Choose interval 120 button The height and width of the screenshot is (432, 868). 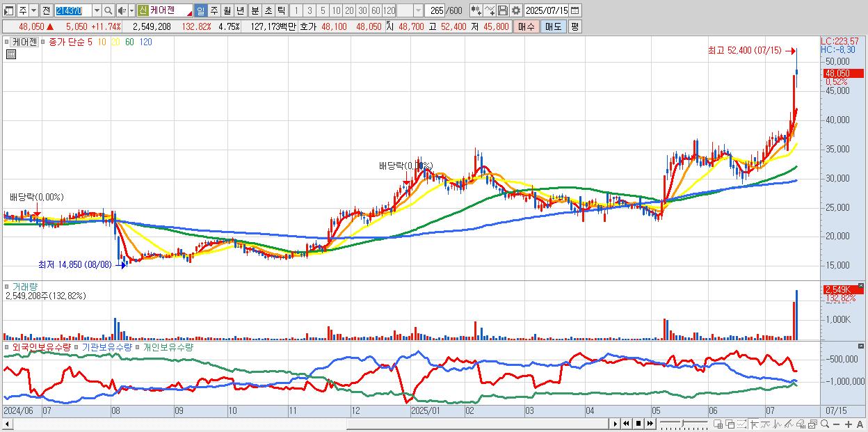coord(389,10)
